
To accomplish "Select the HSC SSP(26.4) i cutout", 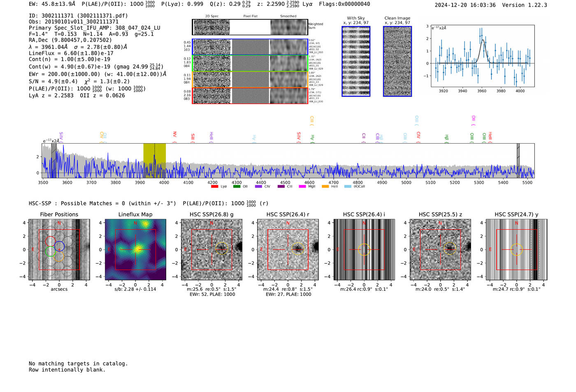I will coord(364,250).
